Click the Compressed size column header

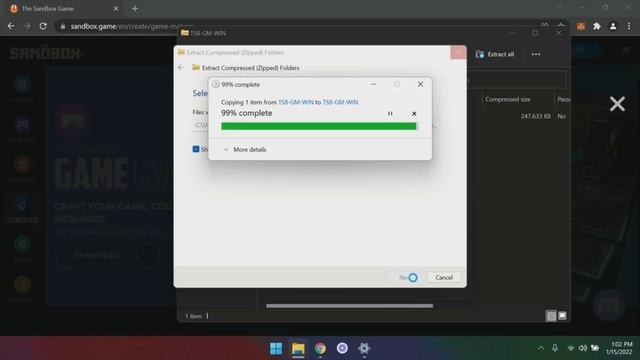coord(508,99)
